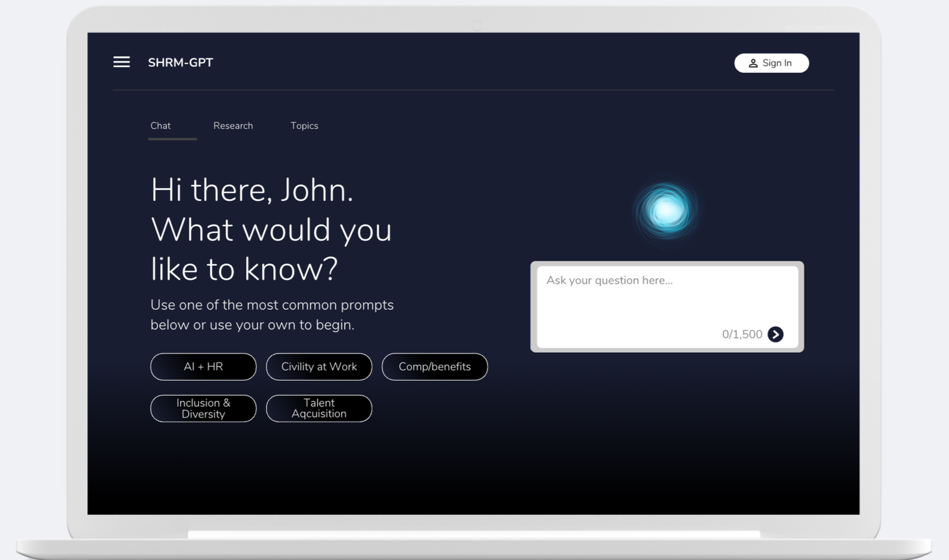Submit question with the arrow icon

point(776,334)
